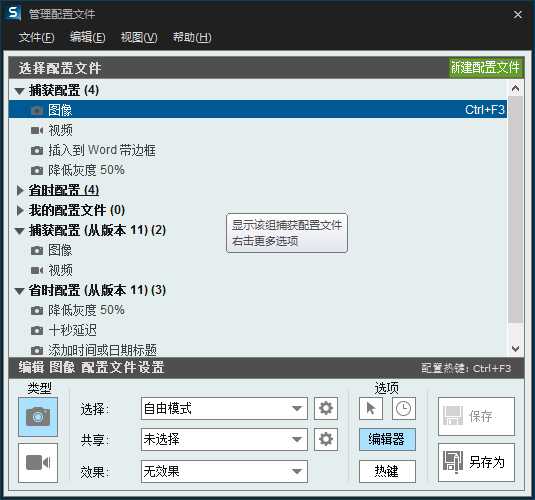Click the 另存为 button
This screenshot has height=500, width=535.
click(476, 462)
